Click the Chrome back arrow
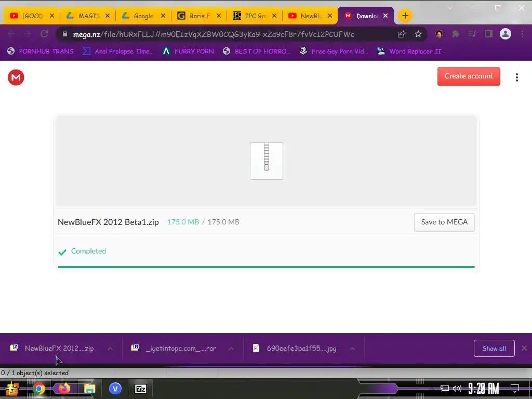The height and width of the screenshot is (399, 532). [x=11, y=34]
